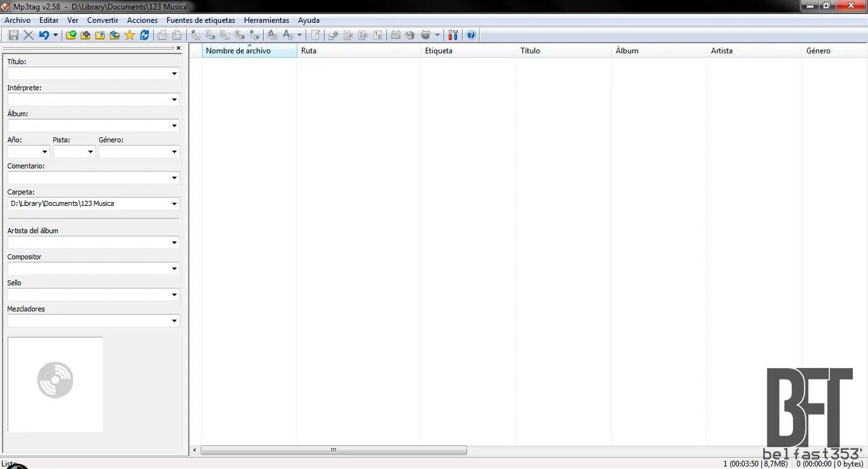The image size is (868, 469).
Task: Expand the Intérprete field dropdown
Action: [174, 100]
